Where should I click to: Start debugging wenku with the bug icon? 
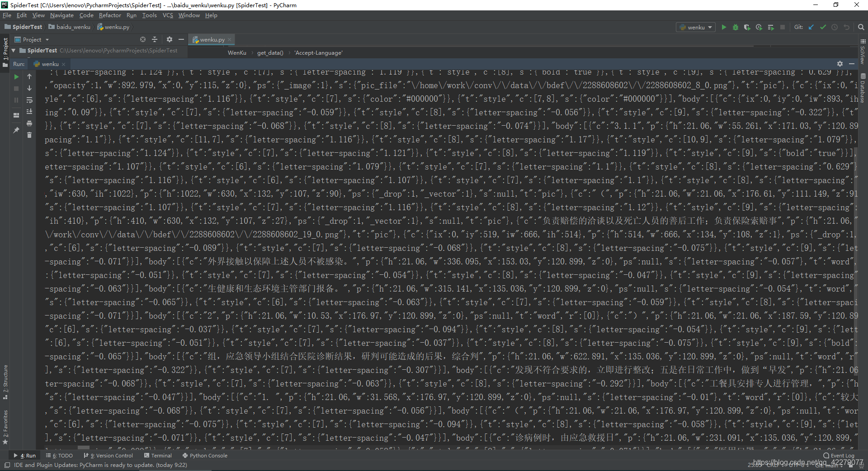[736, 27]
